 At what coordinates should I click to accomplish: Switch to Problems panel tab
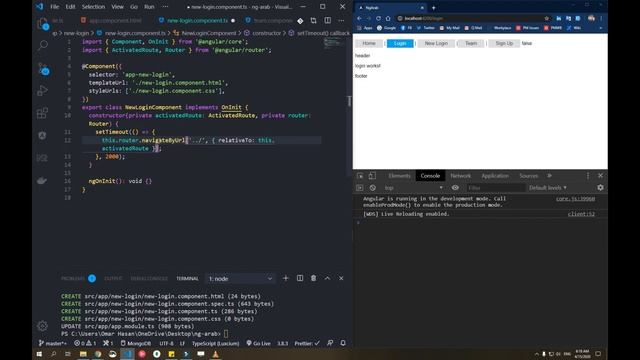[73, 278]
